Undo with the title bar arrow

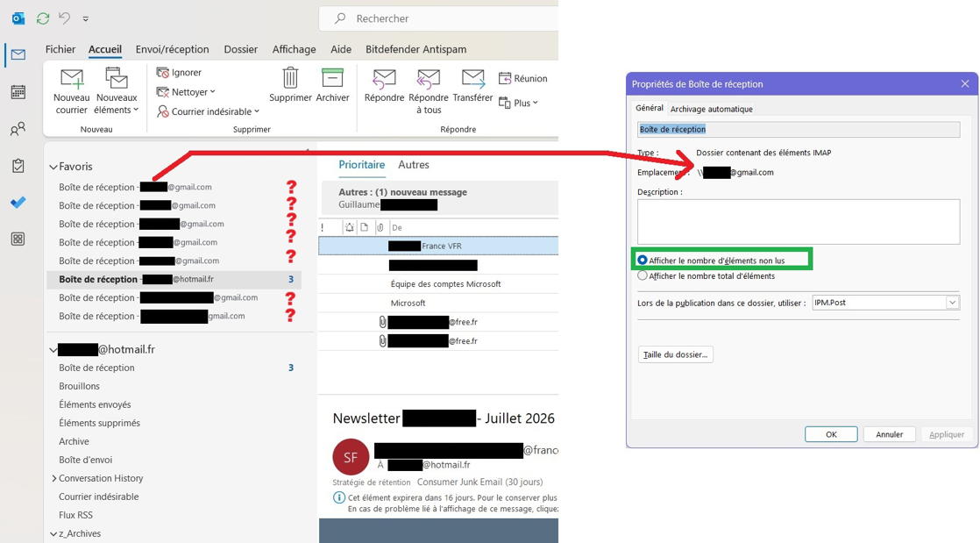(x=64, y=18)
